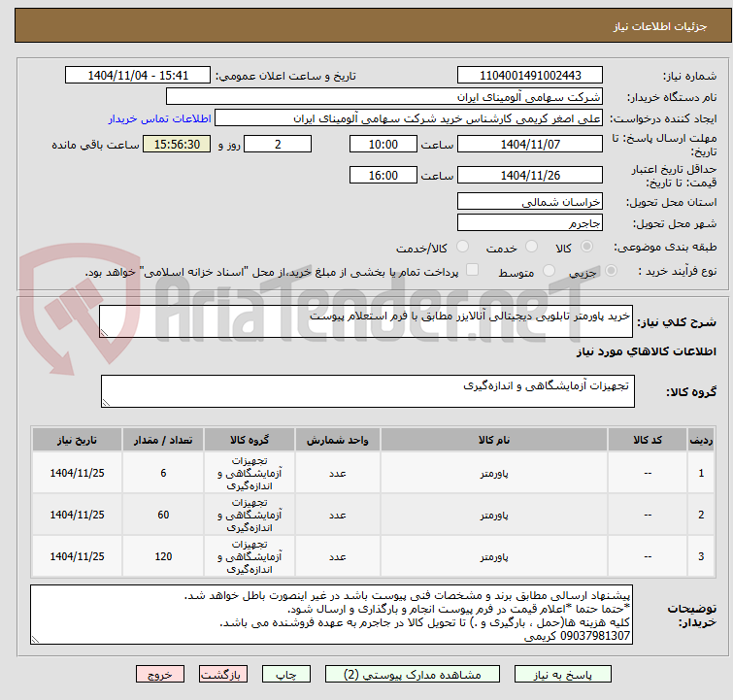Click the پاسخ به نیاز button
Viewport: 733px width, 700px height.
(563, 675)
